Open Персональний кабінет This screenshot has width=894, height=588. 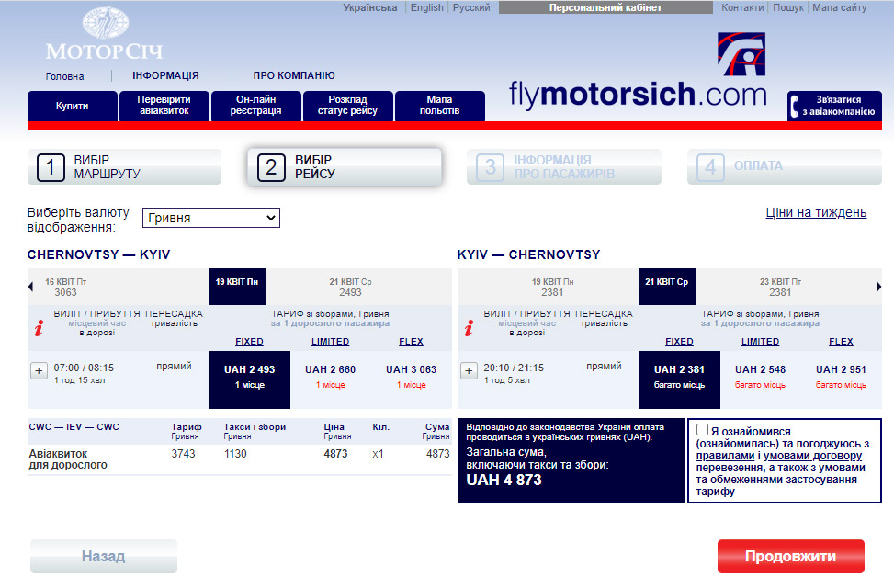coord(605,7)
